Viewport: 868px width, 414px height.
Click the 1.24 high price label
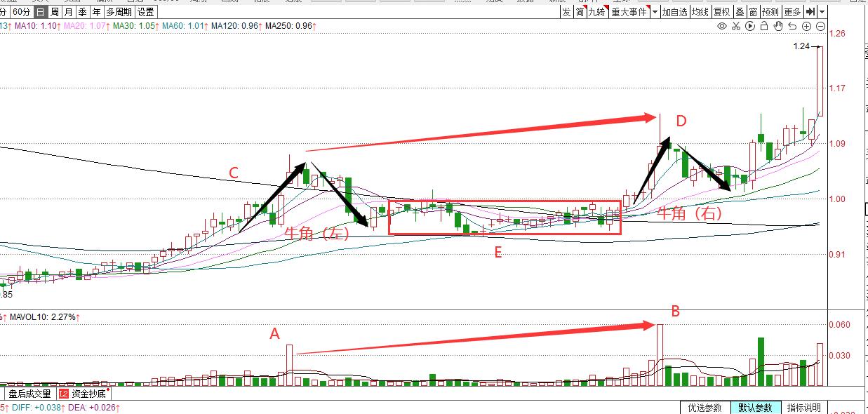coord(801,46)
